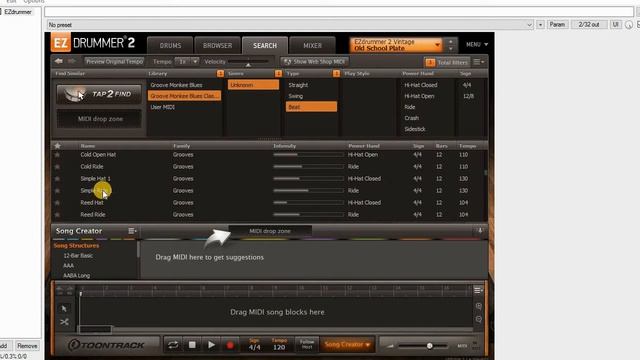This screenshot has width=640, height=360.
Task: Select the AABA Long song structure
Action: point(76,276)
